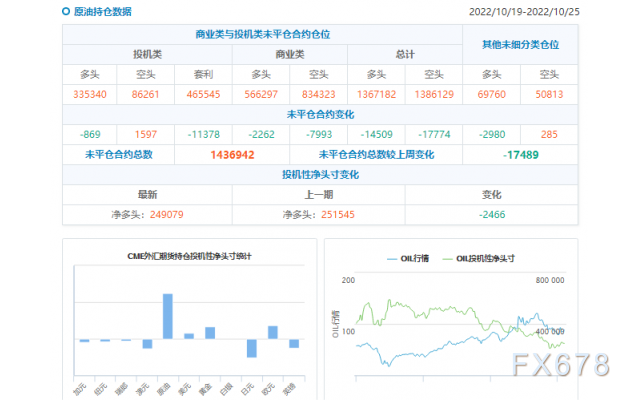Click the speculative long value 335340
This screenshot has height=400, width=640.
click(90, 94)
